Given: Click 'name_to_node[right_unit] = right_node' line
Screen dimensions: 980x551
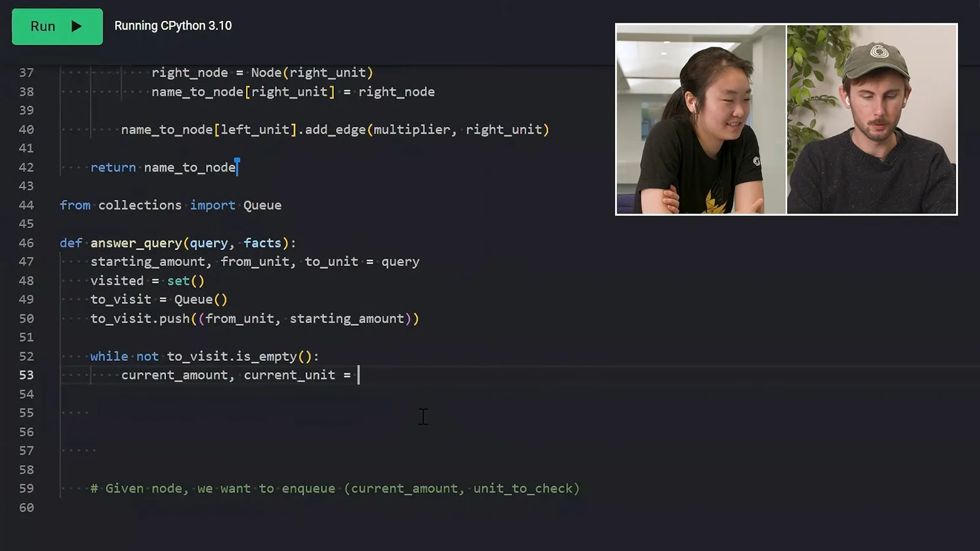Looking at the screenshot, I should [293, 92].
